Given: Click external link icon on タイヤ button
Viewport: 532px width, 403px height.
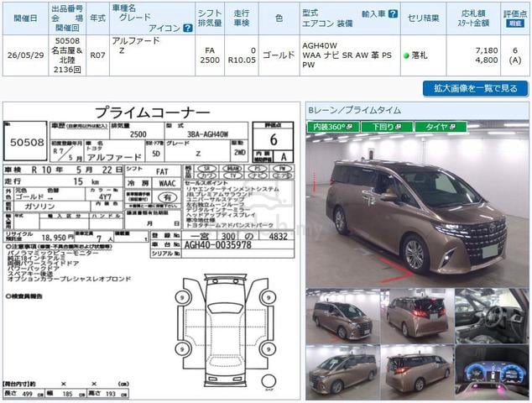Looking at the screenshot, I should 452,127.
